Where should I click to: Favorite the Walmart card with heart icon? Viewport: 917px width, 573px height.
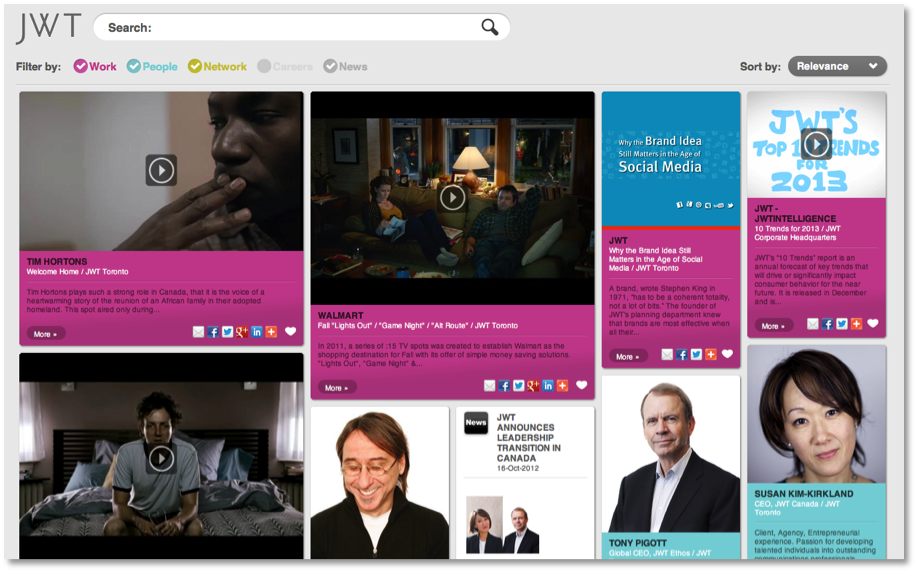pyautogui.click(x=581, y=385)
